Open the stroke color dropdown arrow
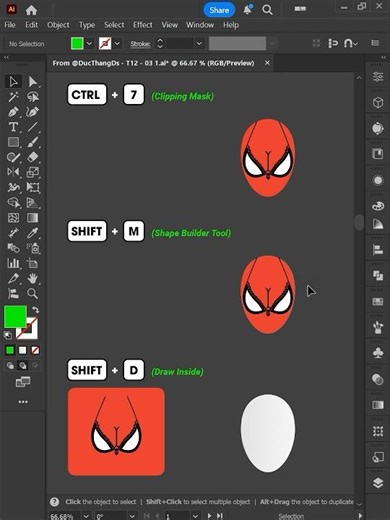Image resolution: width=390 pixels, height=520 pixels. pyautogui.click(x=117, y=43)
